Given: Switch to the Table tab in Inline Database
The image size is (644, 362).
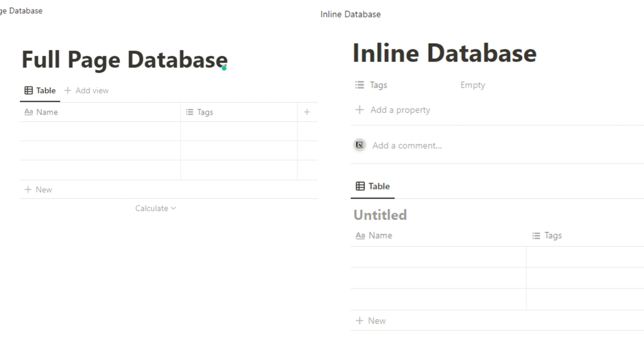Looking at the screenshot, I should pyautogui.click(x=373, y=186).
